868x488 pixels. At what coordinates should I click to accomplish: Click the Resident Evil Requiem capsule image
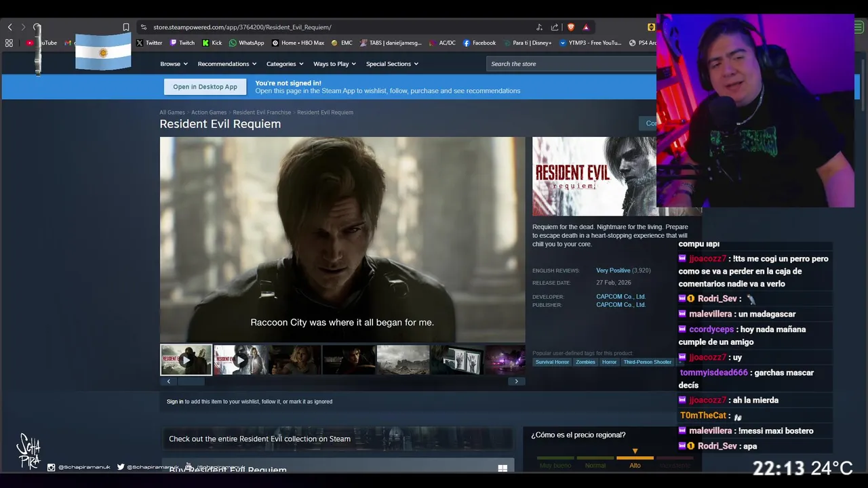tap(594, 176)
